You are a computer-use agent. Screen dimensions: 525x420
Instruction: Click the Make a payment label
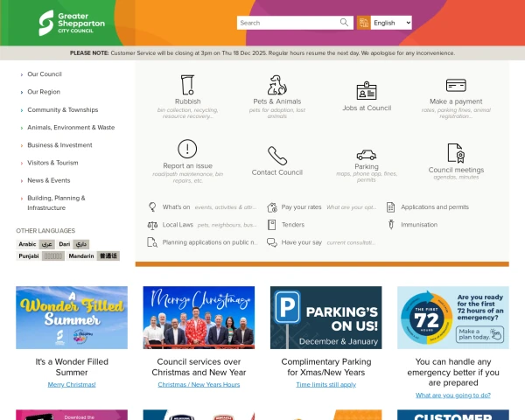pos(456,101)
